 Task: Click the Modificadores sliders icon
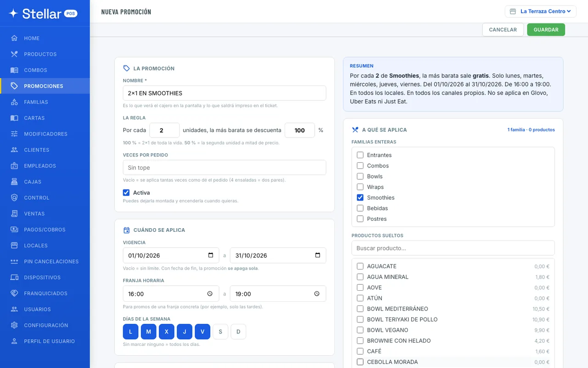pos(14,134)
